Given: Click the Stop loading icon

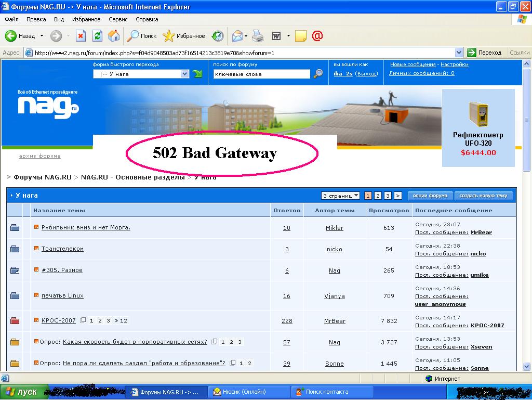Looking at the screenshot, I should point(81,36).
